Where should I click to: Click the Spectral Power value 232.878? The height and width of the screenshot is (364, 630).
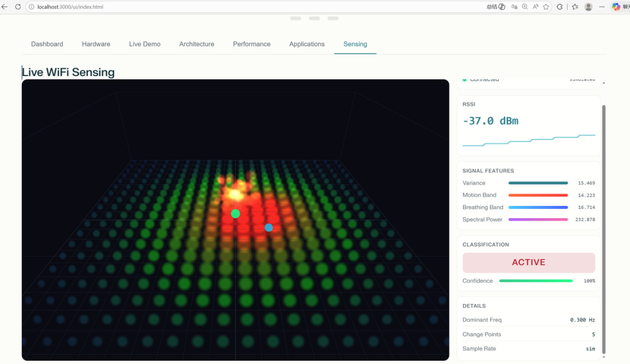585,220
